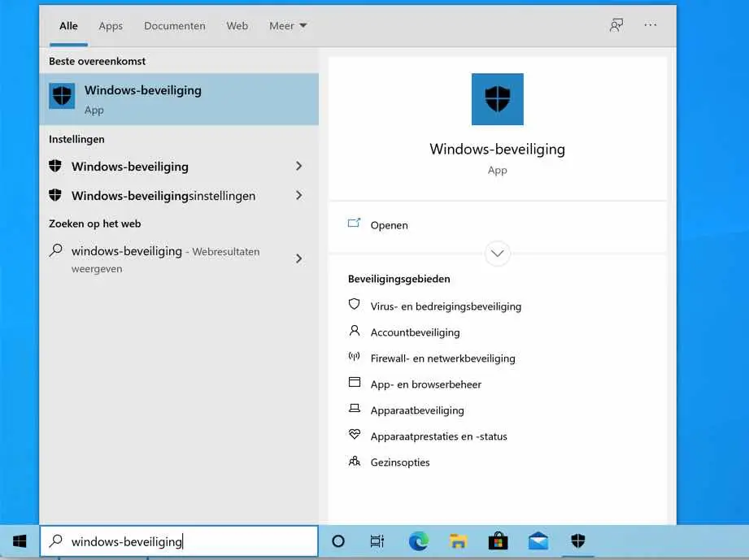Viewport: 749px width, 560px height.
Task: Switch to the Documenten tab
Action: click(x=174, y=26)
